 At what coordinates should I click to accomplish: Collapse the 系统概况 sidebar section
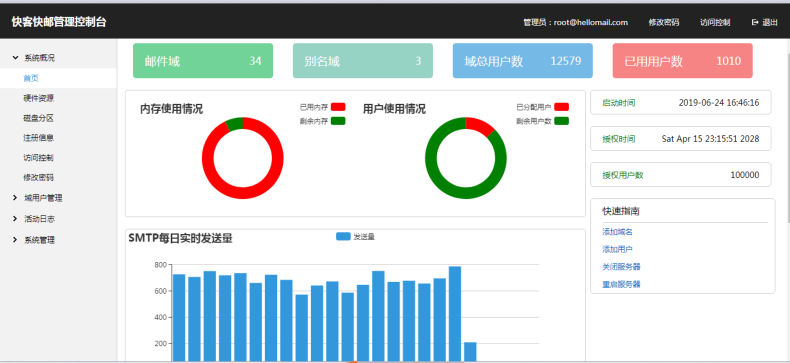(x=33, y=58)
